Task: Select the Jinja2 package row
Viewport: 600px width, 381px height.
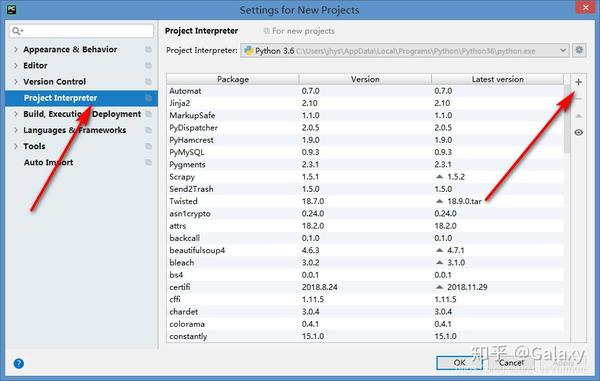Action: [x=365, y=103]
